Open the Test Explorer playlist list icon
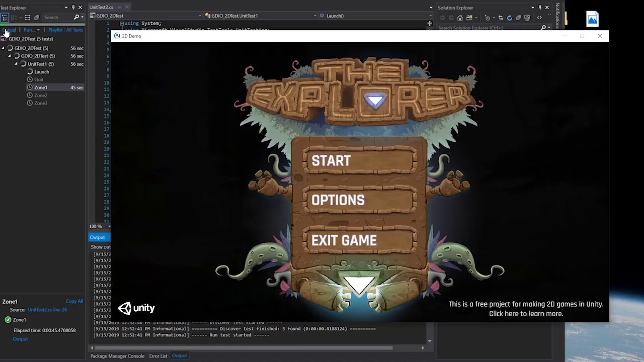The image size is (644, 362). (x=28, y=18)
